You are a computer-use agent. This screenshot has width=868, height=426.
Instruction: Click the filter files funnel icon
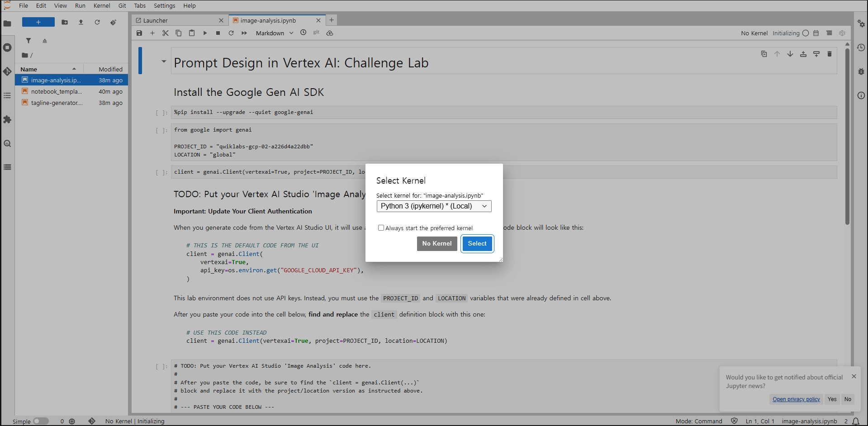pos(28,41)
